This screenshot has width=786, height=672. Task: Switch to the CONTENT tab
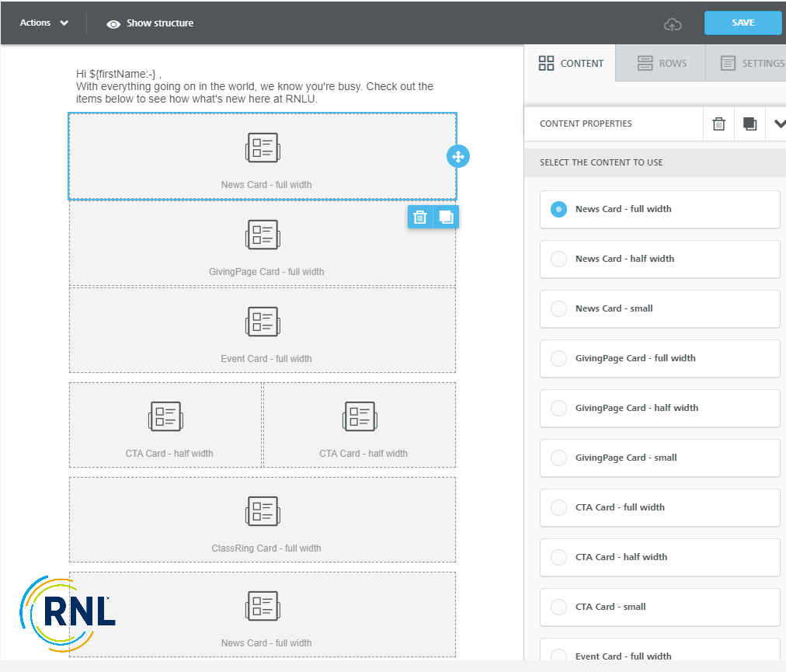tap(570, 63)
